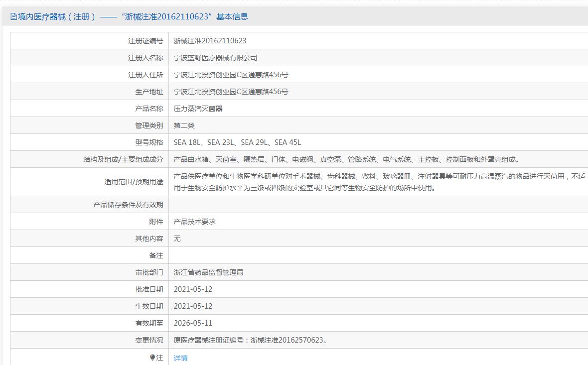Screen dimensions: 588x365
Task: Click the 结构及组成/主要组成成分 label
Action: [x=124, y=159]
